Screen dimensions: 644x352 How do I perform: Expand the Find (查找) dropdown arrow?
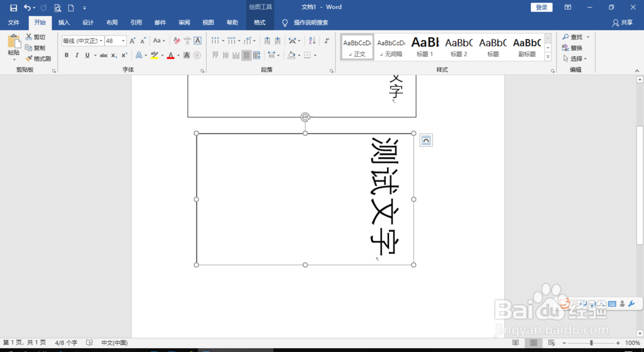pos(588,37)
